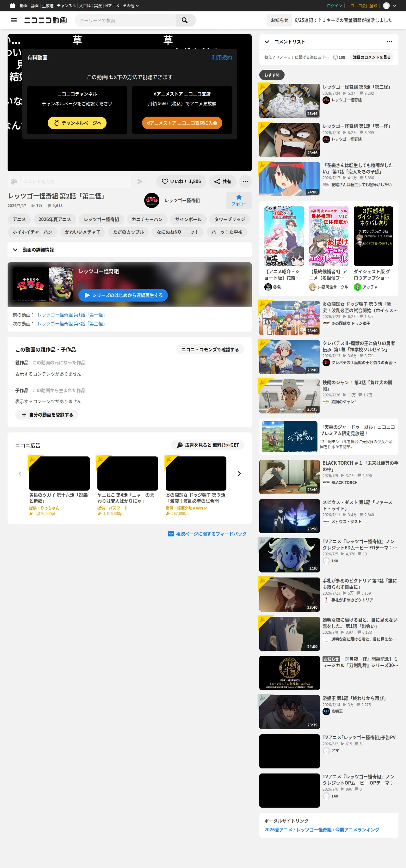Open the hamburger menu icon
The height and width of the screenshot is (868, 406).
pyautogui.click(x=14, y=20)
